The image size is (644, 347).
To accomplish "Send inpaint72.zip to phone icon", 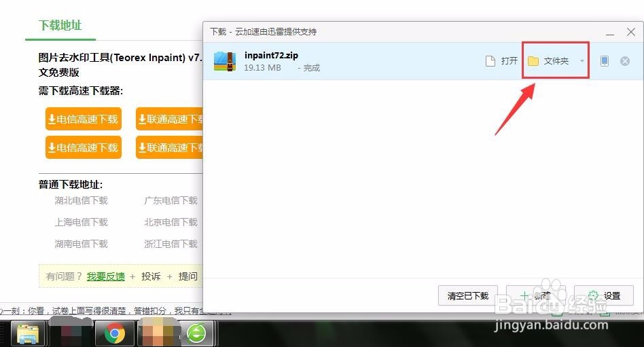I will click(604, 61).
